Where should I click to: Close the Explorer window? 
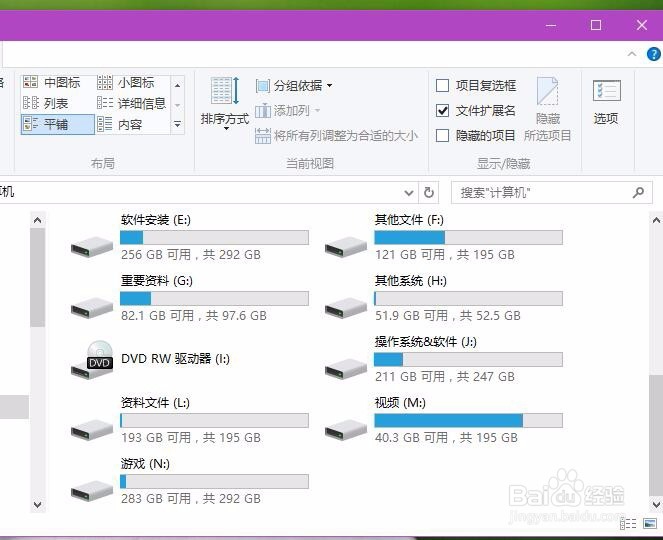(642, 25)
